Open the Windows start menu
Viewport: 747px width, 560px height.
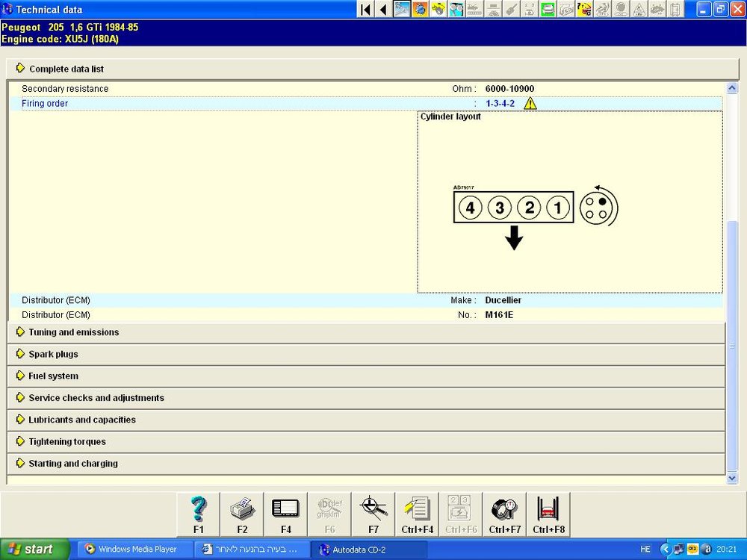[x=35, y=549]
